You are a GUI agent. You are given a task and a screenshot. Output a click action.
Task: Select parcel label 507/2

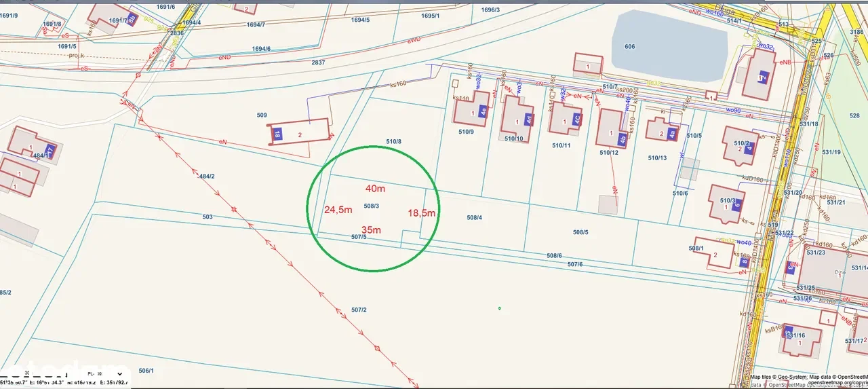pyautogui.click(x=359, y=310)
